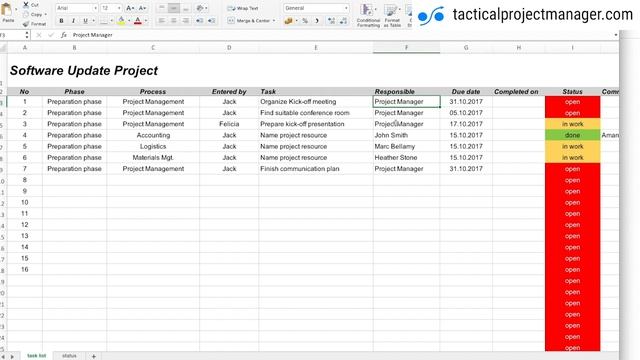Screen dimensions: 640x360
Task: Click the text orientation icon
Action: coord(200,8)
